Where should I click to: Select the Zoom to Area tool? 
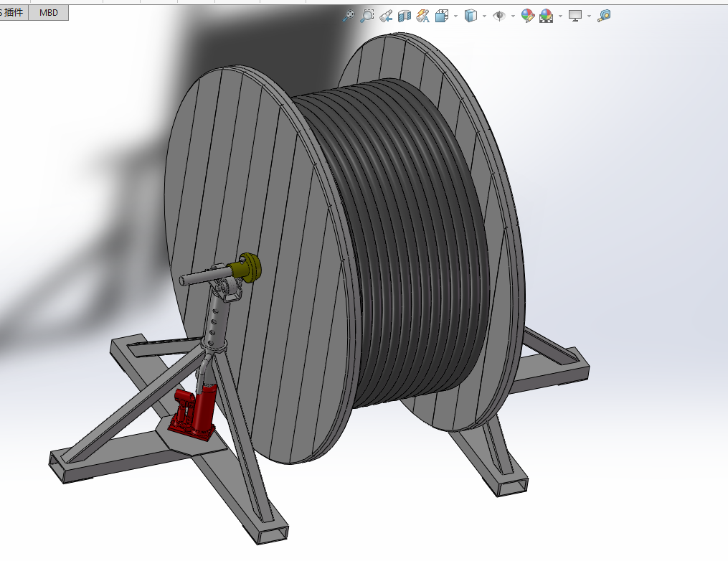(367, 16)
